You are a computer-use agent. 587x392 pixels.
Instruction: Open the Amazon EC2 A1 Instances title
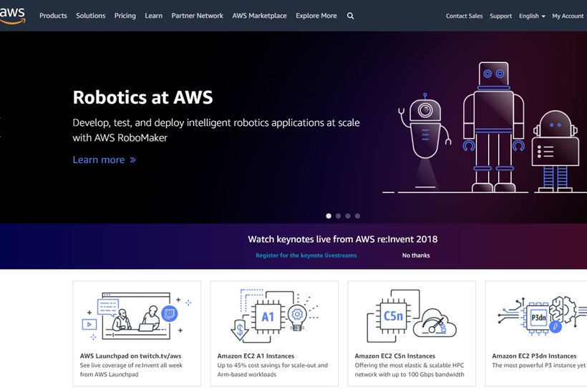[x=256, y=356]
